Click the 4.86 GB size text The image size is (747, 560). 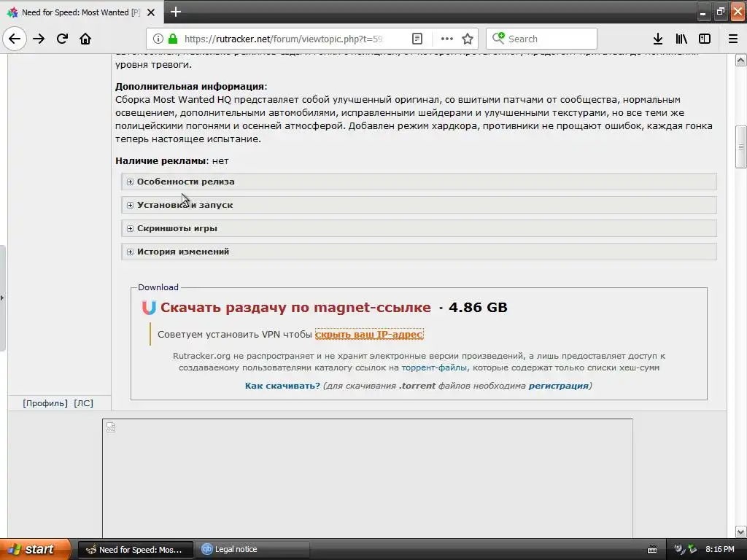click(478, 307)
